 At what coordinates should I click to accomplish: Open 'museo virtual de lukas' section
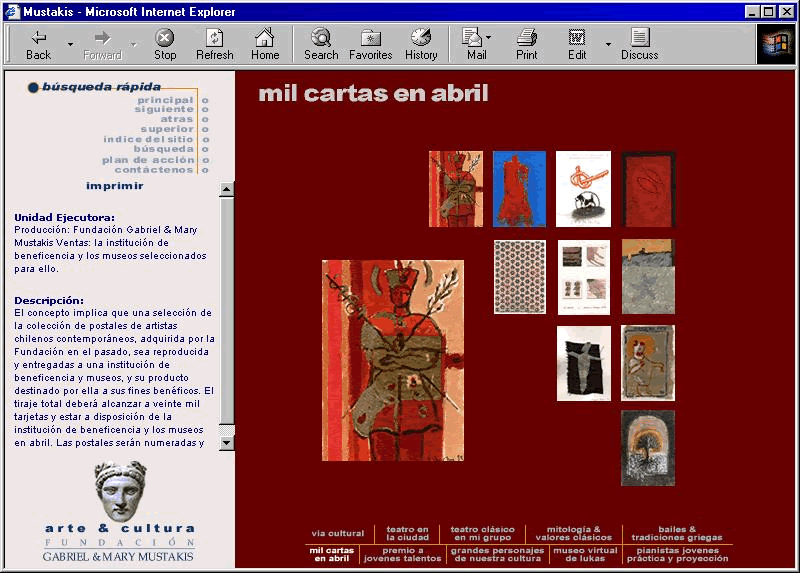[x=585, y=554]
